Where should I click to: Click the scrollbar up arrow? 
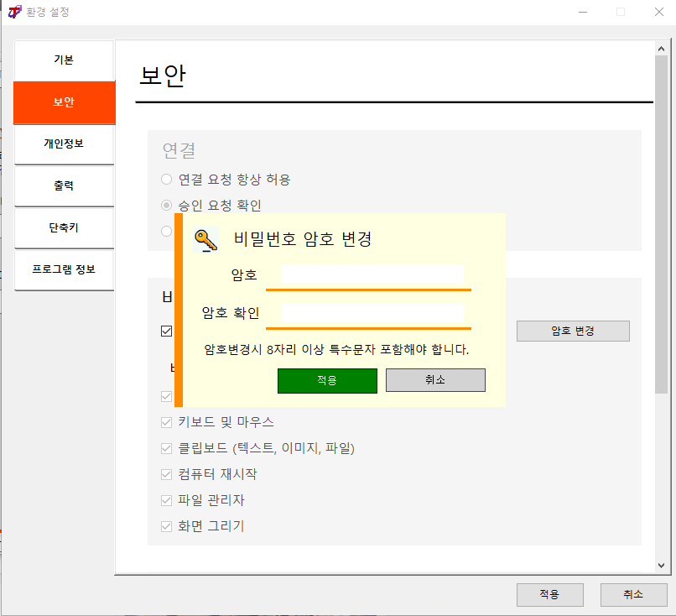click(x=661, y=50)
